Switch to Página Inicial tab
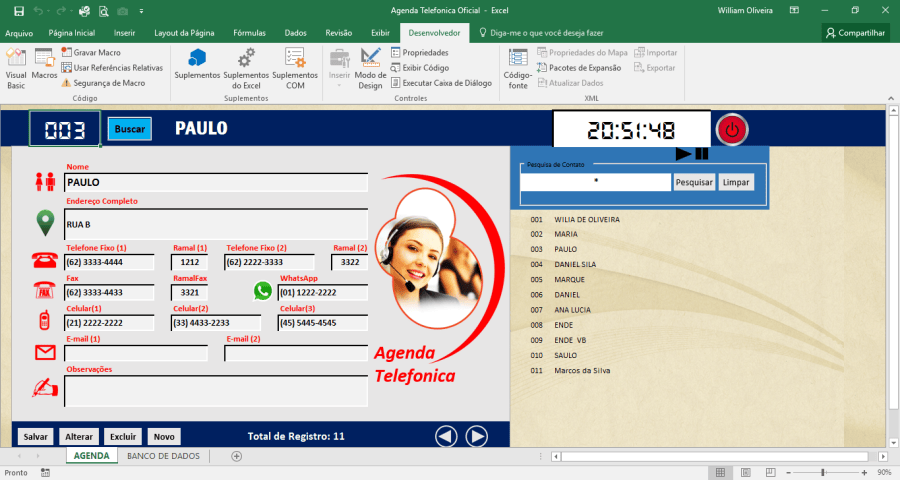Viewport: 900px width, 480px height. pyautogui.click(x=72, y=33)
